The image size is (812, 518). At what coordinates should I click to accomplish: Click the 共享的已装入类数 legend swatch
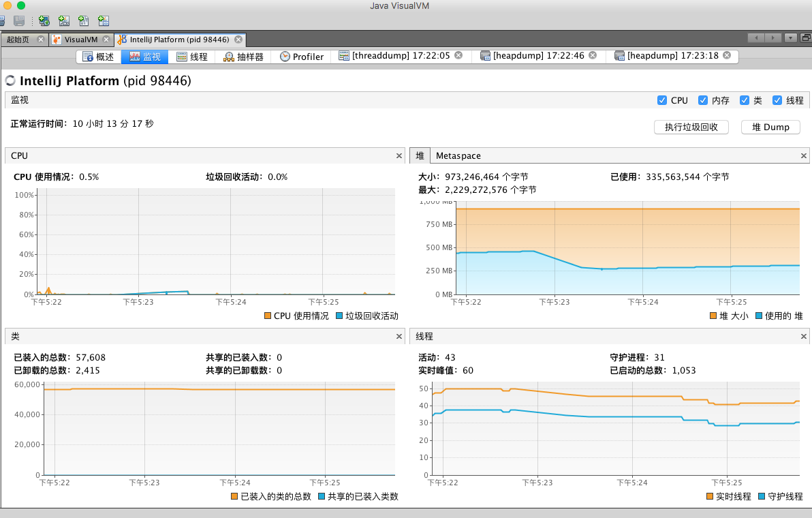click(x=321, y=496)
